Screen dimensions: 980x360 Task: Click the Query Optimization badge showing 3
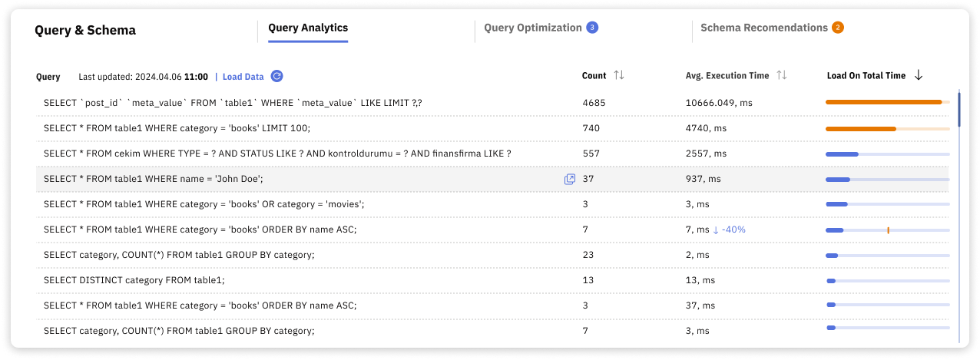point(592,28)
